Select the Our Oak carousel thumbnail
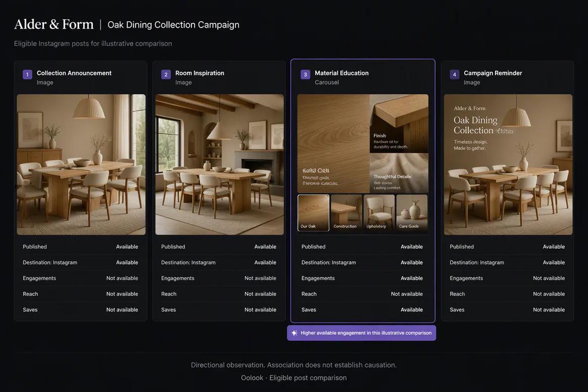The width and height of the screenshot is (588, 392). pyautogui.click(x=314, y=213)
